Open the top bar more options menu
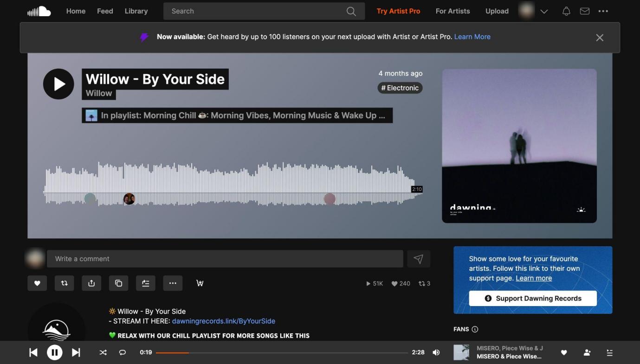The width and height of the screenshot is (640, 364). click(x=603, y=11)
